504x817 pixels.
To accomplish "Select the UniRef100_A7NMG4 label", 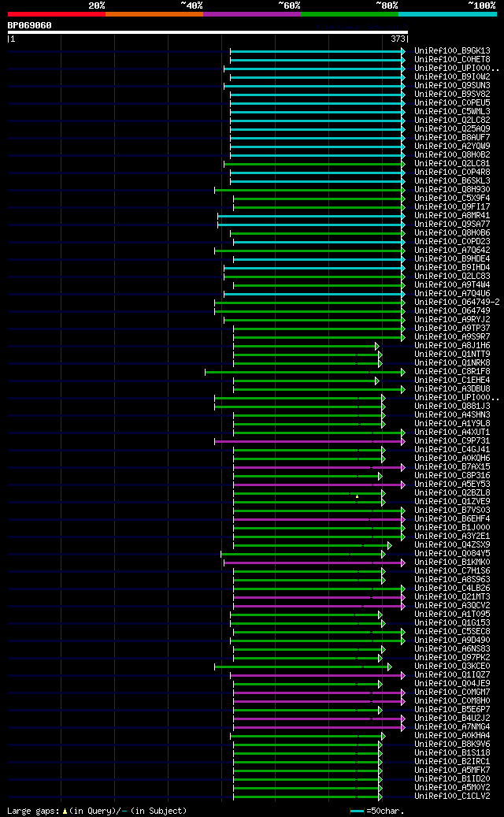I will [x=453, y=727].
